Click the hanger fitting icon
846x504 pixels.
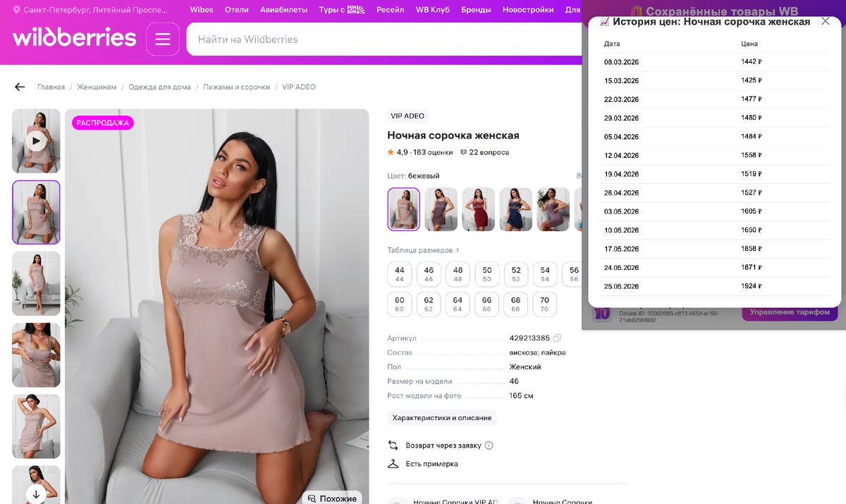pyautogui.click(x=393, y=464)
